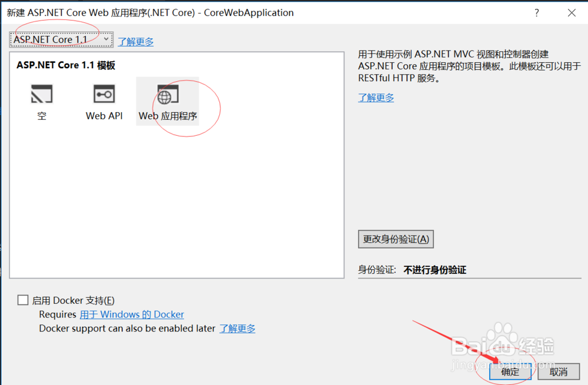Cancel the dialog with 取消 button
Image resolution: width=588 pixels, height=385 pixels.
(x=559, y=371)
